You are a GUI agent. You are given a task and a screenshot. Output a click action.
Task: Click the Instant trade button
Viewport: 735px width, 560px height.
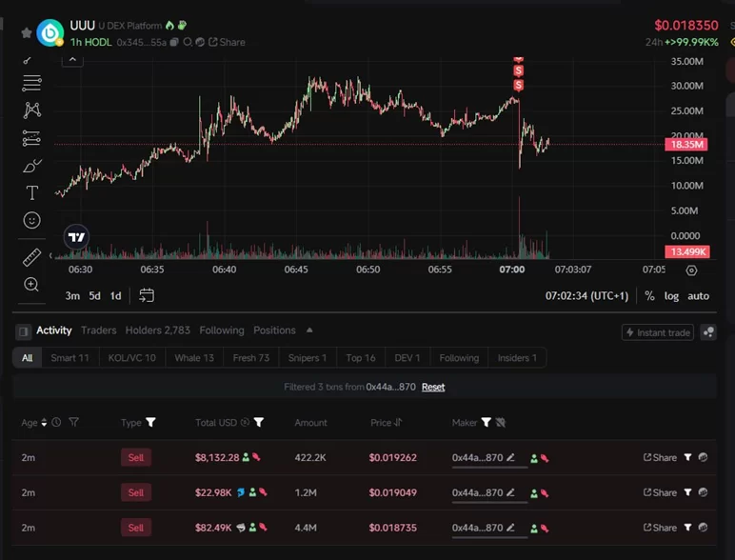pos(657,332)
